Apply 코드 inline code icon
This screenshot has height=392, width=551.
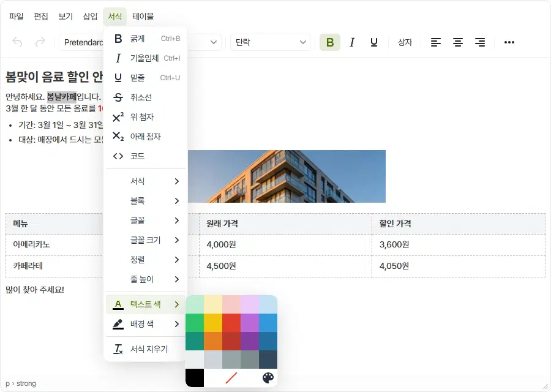(118, 156)
